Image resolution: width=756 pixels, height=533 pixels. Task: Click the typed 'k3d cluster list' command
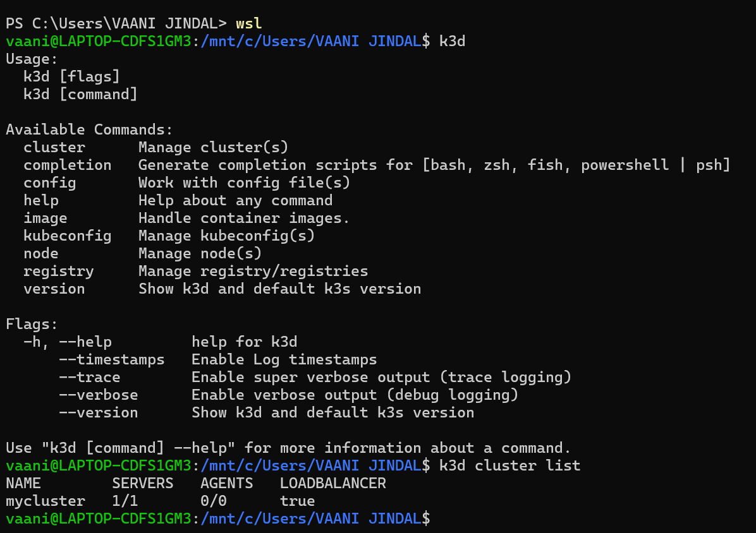(509, 465)
